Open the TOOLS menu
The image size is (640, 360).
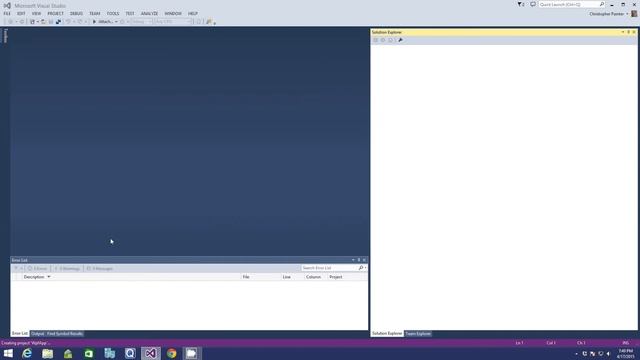click(113, 13)
